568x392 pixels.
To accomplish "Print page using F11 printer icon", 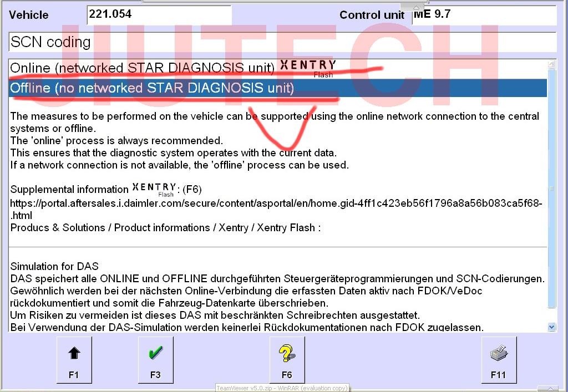I will (498, 359).
